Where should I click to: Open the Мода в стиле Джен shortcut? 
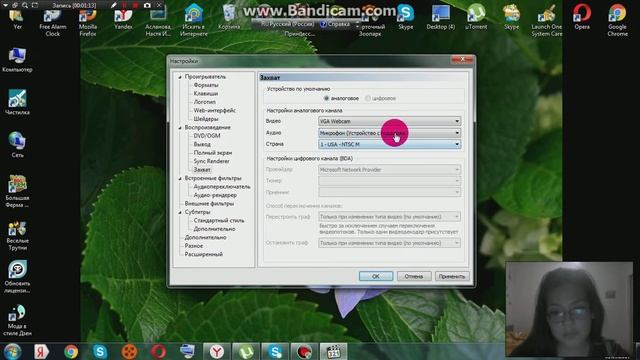17,320
